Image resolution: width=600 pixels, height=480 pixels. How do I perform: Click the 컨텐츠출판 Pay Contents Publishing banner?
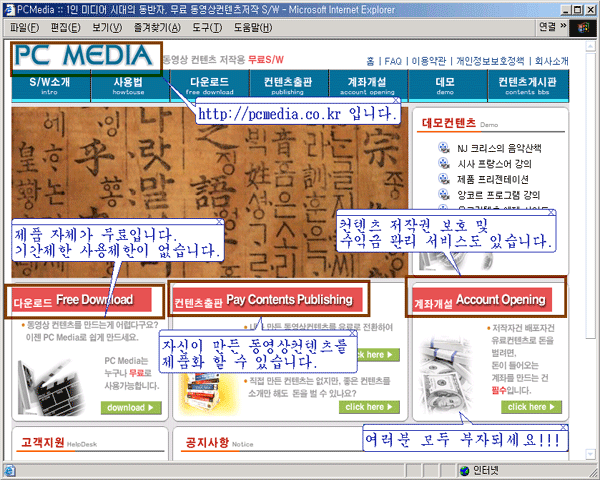(x=266, y=300)
